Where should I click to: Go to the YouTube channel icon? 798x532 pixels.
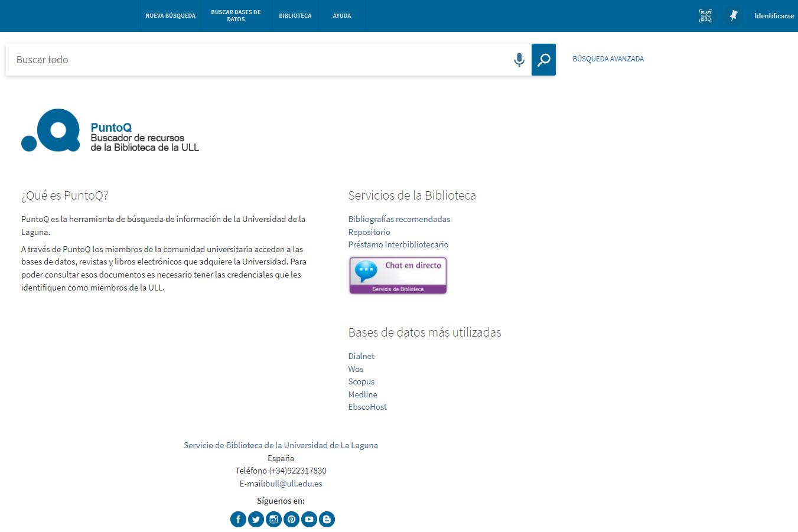309,519
